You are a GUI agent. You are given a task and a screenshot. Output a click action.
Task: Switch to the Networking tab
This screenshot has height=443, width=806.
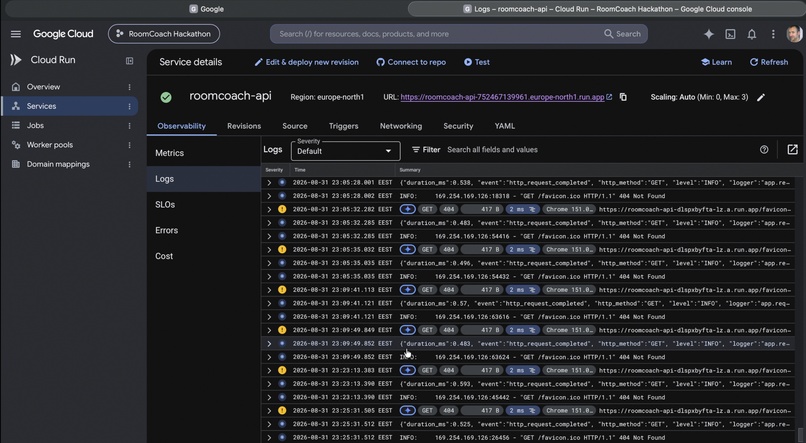point(401,126)
